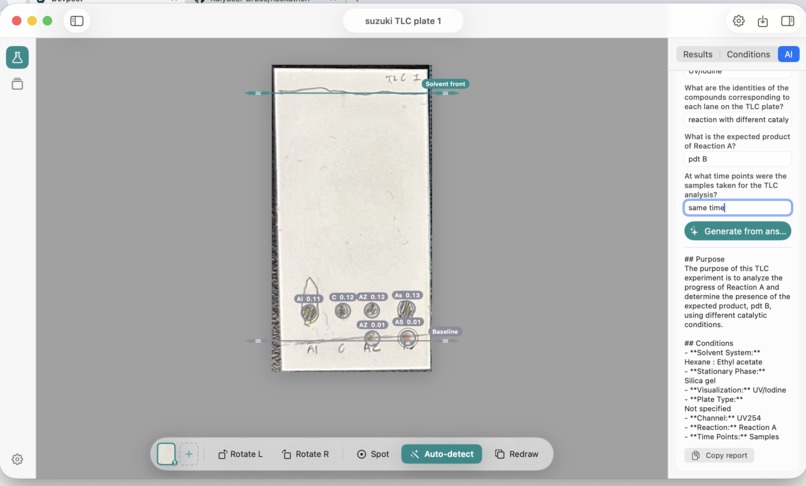Rotate the plate left

(x=240, y=454)
